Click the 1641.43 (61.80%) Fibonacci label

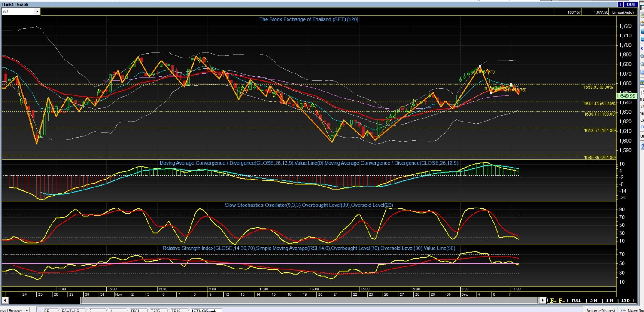(600, 104)
